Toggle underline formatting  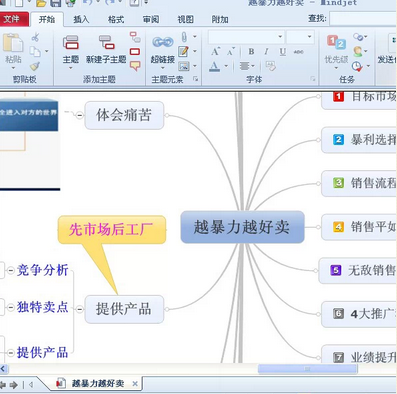(x=283, y=52)
